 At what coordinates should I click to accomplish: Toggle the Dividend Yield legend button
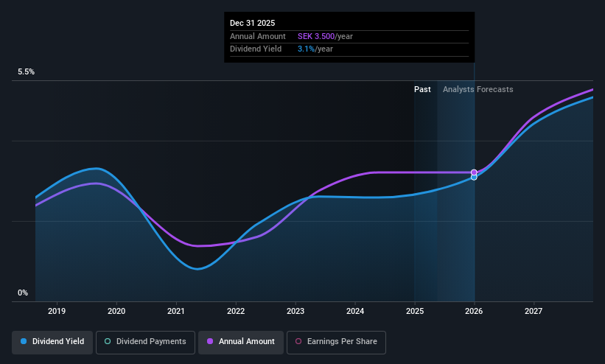coord(52,342)
